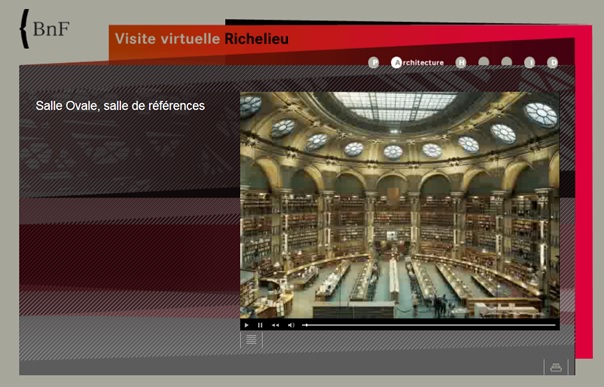This screenshot has width=604, height=387.
Task: Click the progress bar playhead handle
Action: coord(306,325)
